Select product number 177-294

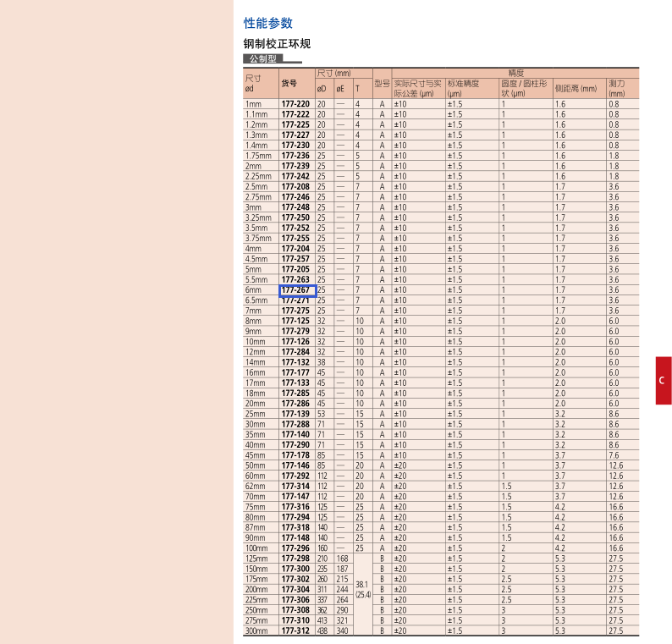295,517
